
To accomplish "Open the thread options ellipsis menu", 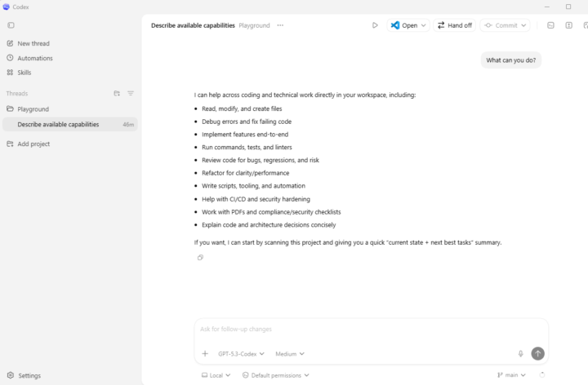I will 280,25.
